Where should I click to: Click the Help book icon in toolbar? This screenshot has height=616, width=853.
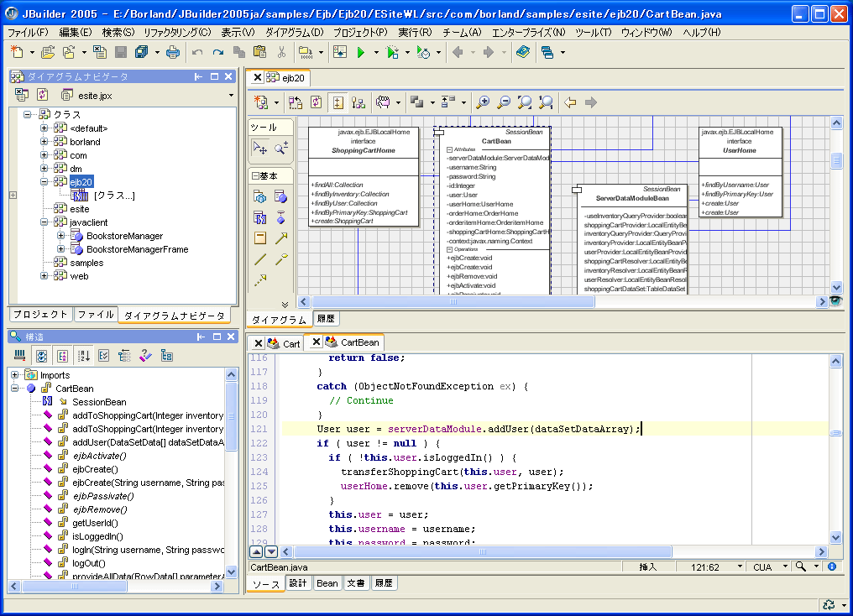[x=523, y=52]
